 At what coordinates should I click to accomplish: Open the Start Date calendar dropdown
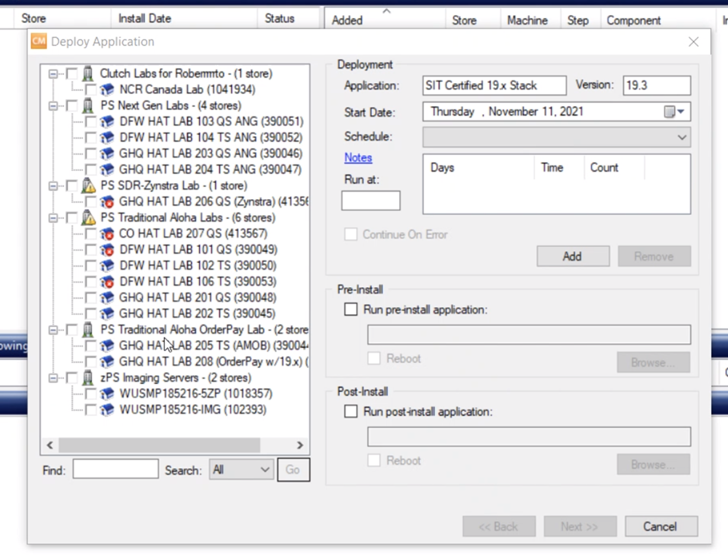(x=675, y=112)
